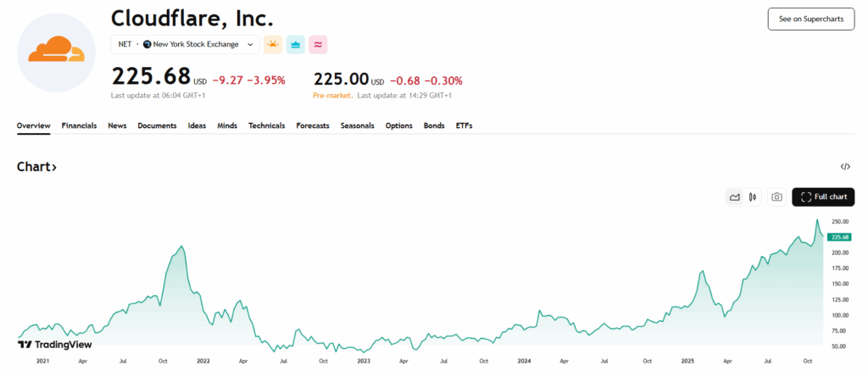
Task: Click the pink wavy lines badge icon
Action: [318, 44]
